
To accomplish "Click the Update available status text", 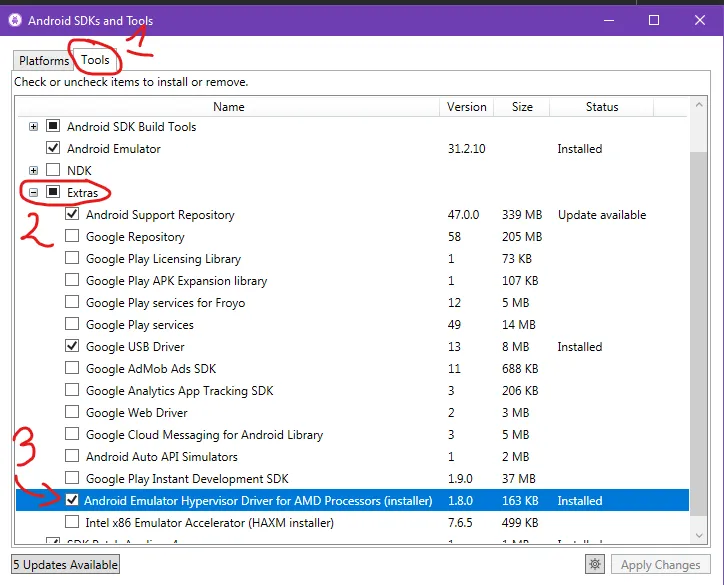I will (602, 215).
